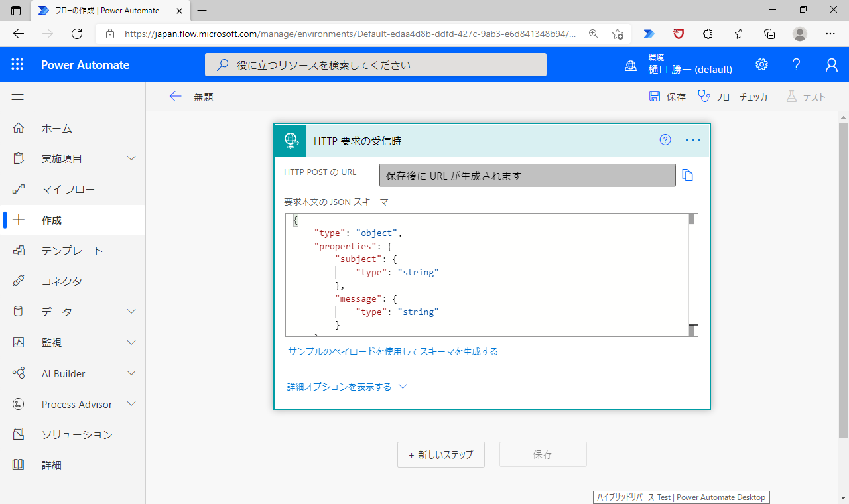The image size is (849, 504).
Task: Copy the HTTP POST URL
Action: tap(688, 176)
